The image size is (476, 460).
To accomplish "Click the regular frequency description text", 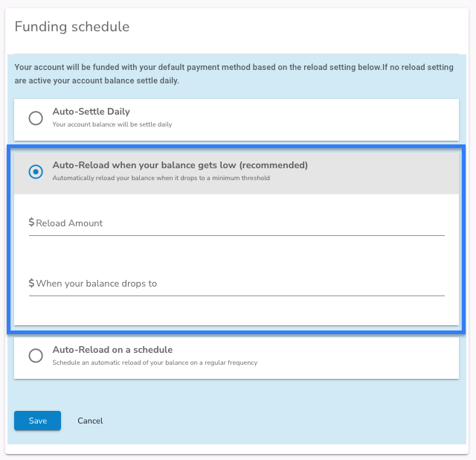I will tap(155, 362).
